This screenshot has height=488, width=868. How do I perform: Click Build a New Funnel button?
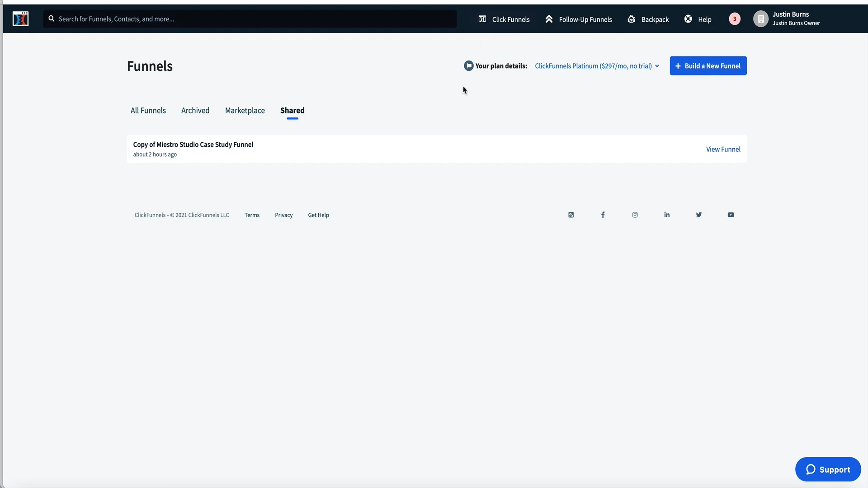(708, 66)
